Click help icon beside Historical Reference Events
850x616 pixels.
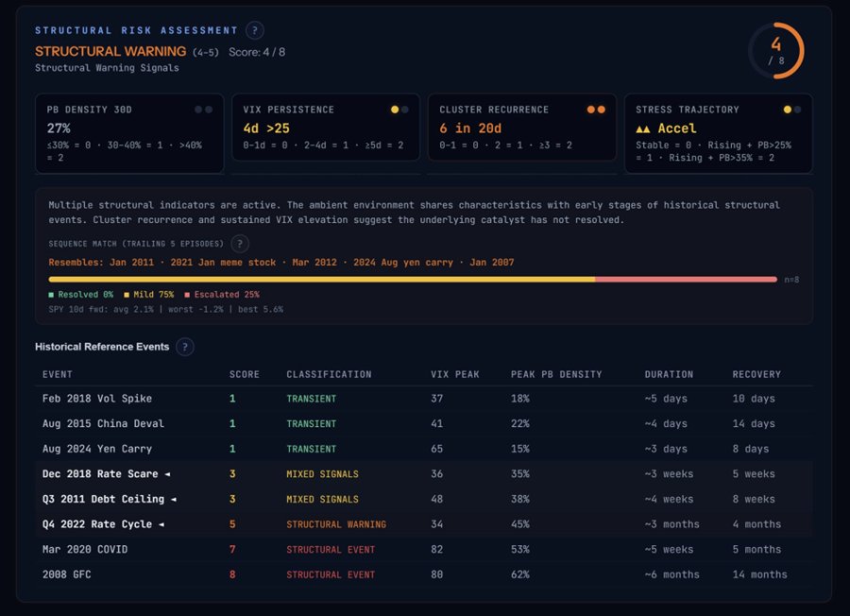coord(185,347)
